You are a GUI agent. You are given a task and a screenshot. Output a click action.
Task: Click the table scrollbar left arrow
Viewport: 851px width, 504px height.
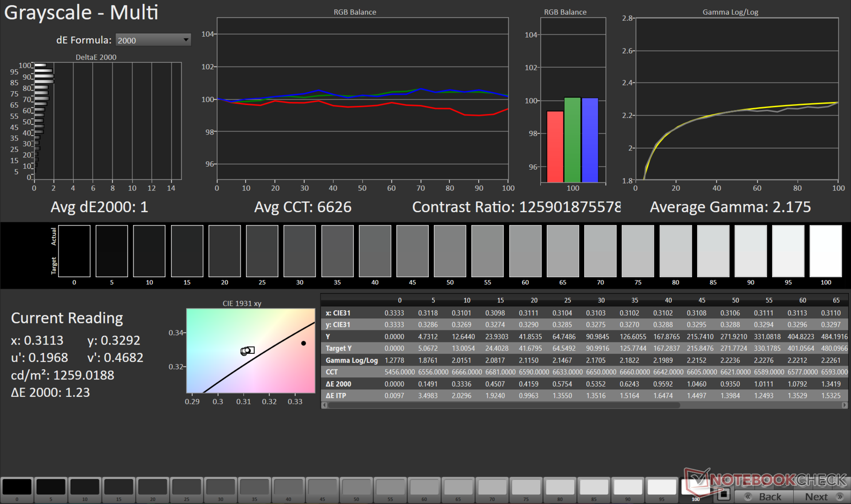[x=324, y=405]
